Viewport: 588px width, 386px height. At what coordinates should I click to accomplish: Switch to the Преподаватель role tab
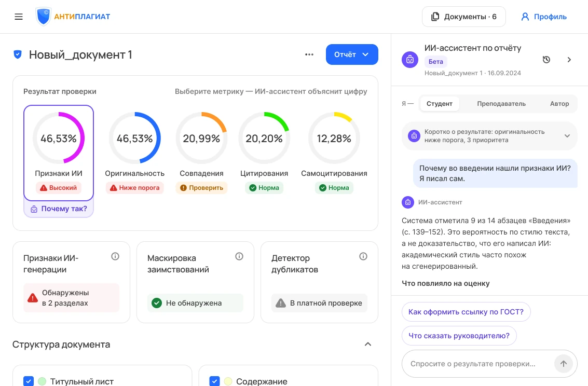501,104
